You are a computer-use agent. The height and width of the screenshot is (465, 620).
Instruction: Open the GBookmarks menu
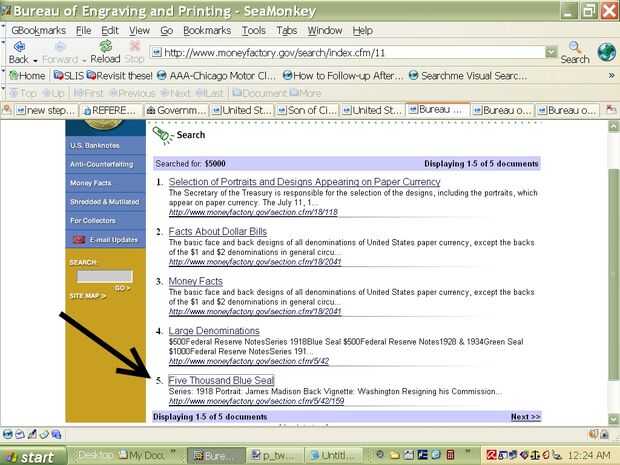tap(38, 30)
